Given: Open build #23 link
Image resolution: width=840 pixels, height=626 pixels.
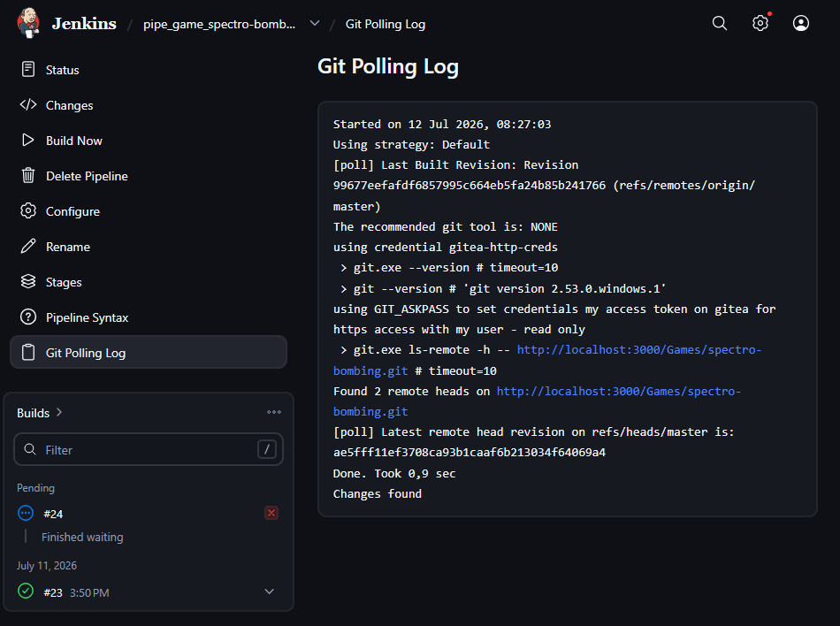Looking at the screenshot, I should 53,592.
